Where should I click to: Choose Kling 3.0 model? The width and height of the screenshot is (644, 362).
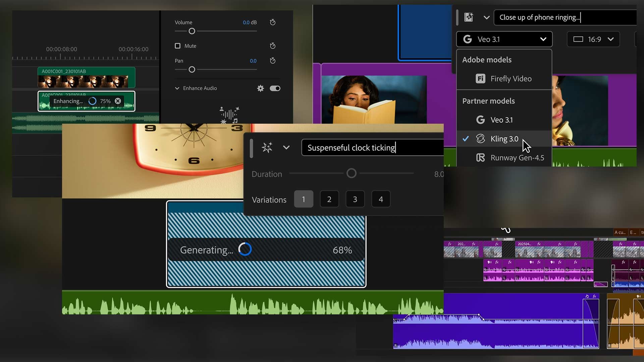[x=504, y=139]
